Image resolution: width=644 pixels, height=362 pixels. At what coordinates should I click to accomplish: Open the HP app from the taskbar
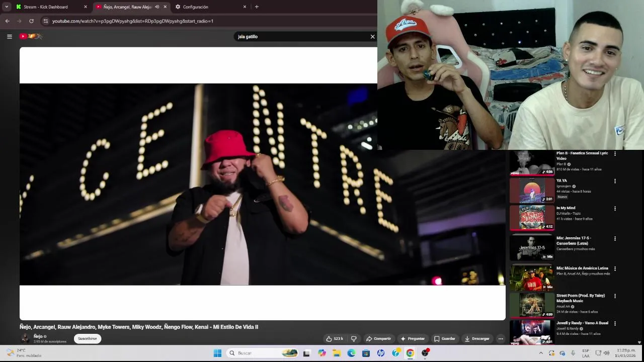coord(381,353)
